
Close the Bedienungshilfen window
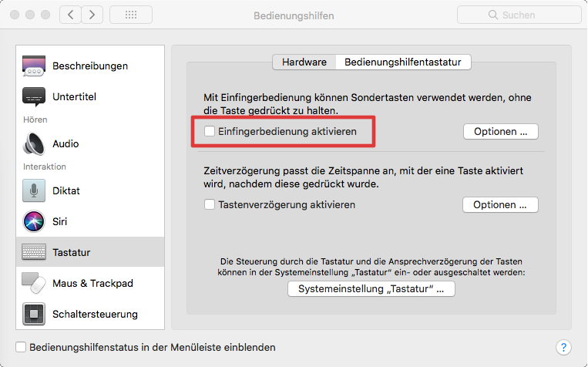coord(15,15)
